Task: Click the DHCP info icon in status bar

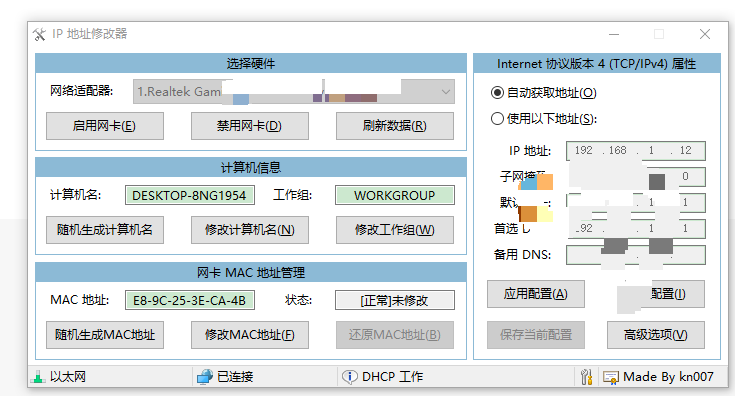Action: tap(349, 377)
